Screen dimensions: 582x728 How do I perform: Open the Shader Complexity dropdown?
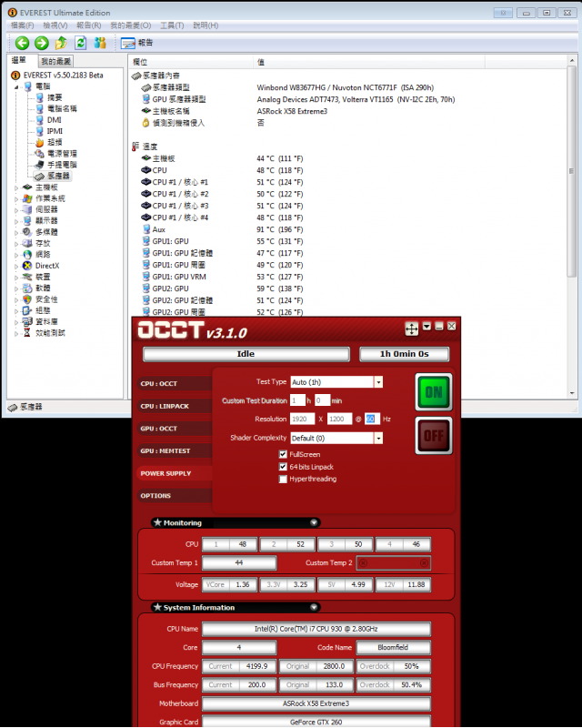click(x=378, y=438)
